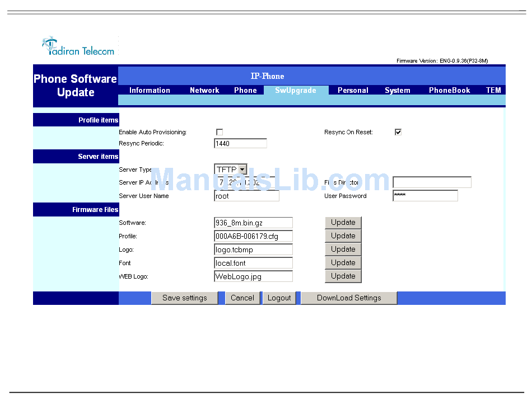Image resolution: width=532 pixels, height=419 pixels.
Task: Go to the Phone tab
Action: point(245,90)
